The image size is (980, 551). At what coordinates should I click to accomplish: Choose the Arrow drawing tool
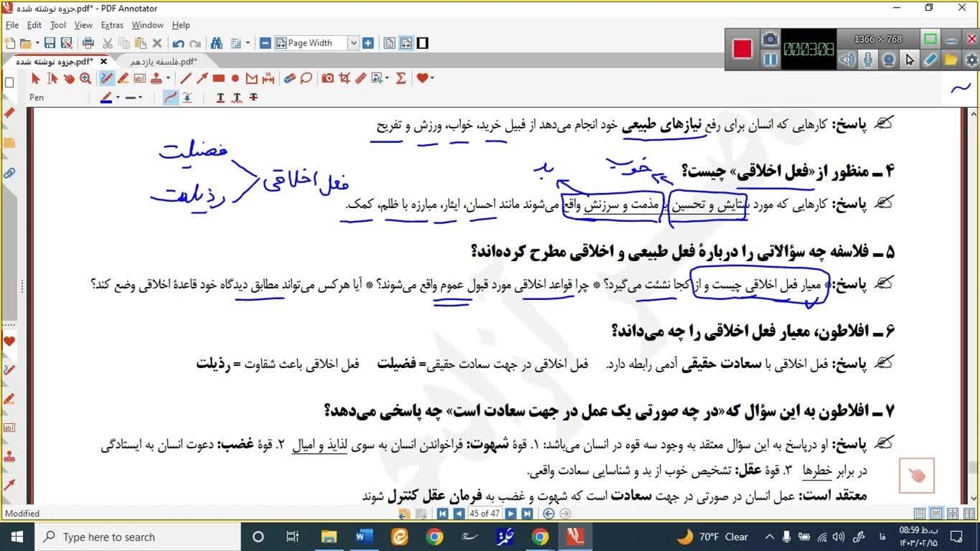pyautogui.click(x=202, y=78)
